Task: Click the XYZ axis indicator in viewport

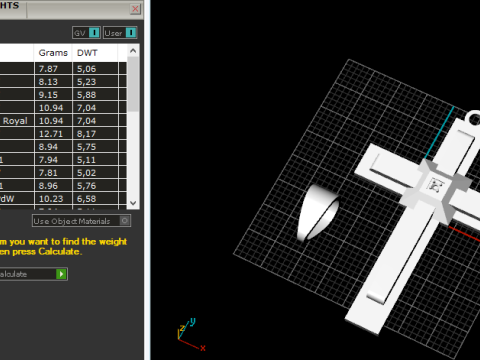Action: click(x=191, y=334)
